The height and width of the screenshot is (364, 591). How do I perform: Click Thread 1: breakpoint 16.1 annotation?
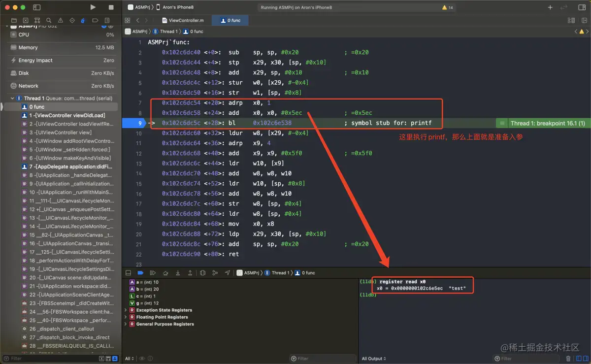pyautogui.click(x=543, y=123)
